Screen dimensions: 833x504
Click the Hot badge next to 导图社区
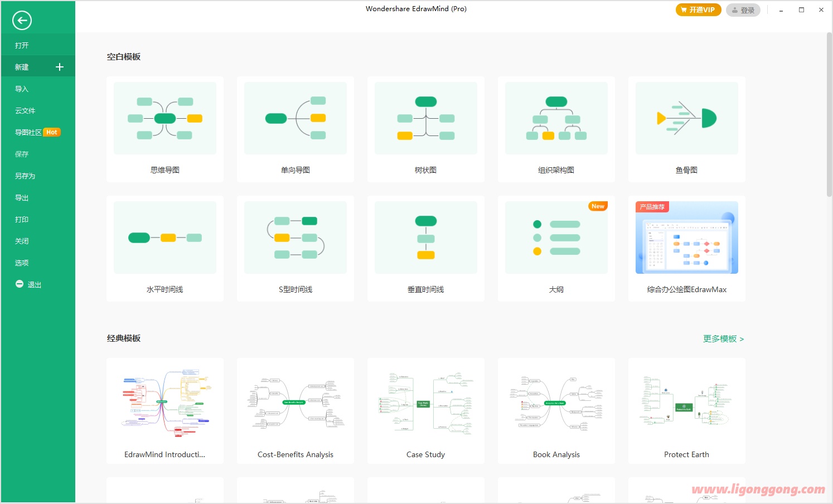tap(52, 132)
